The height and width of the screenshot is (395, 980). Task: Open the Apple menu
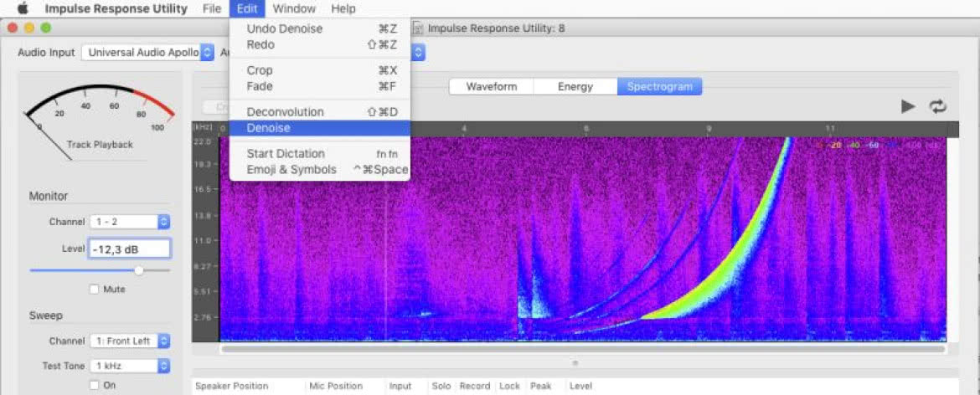click(x=23, y=8)
